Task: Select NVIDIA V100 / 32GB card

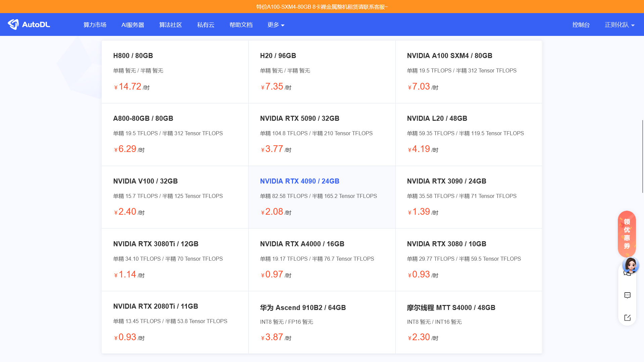Action: click(x=175, y=197)
